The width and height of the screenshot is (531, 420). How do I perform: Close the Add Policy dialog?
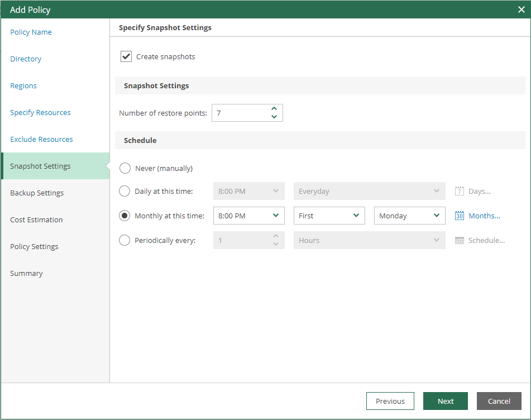coord(521,9)
